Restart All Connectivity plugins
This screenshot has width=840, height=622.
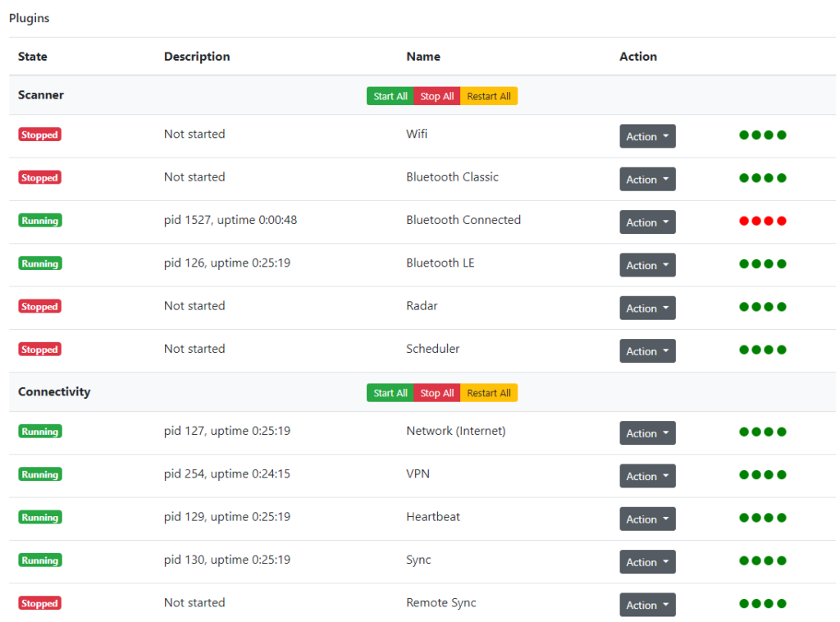point(489,393)
